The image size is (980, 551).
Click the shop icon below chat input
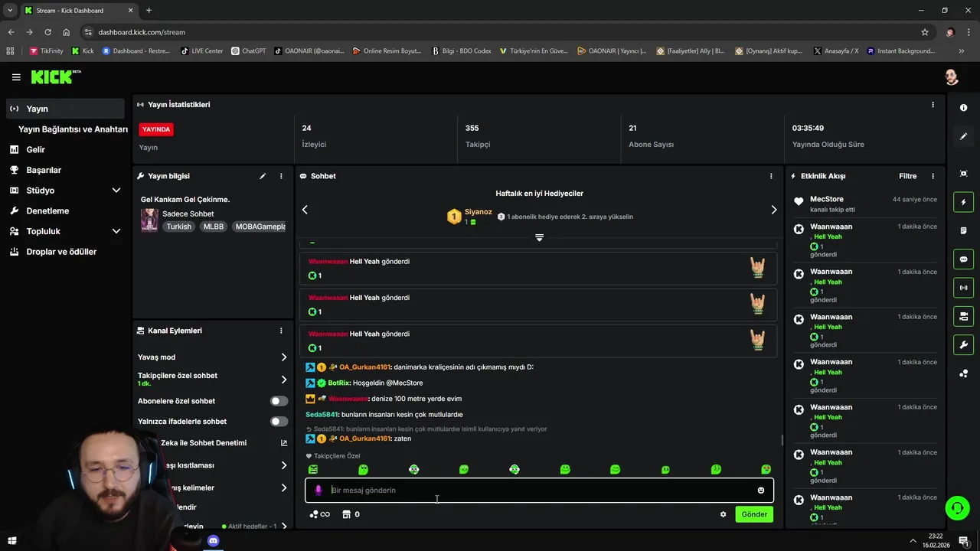coord(346,514)
